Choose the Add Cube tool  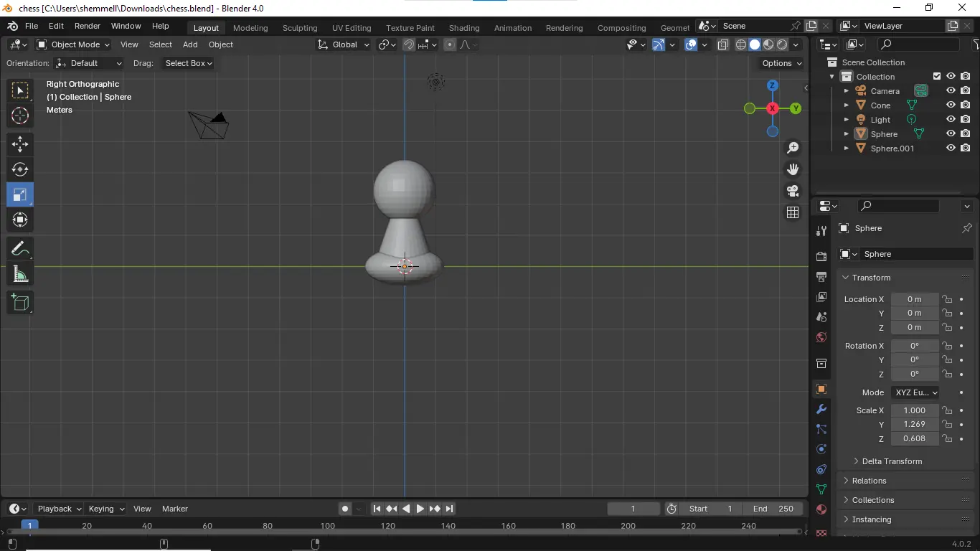tap(20, 303)
